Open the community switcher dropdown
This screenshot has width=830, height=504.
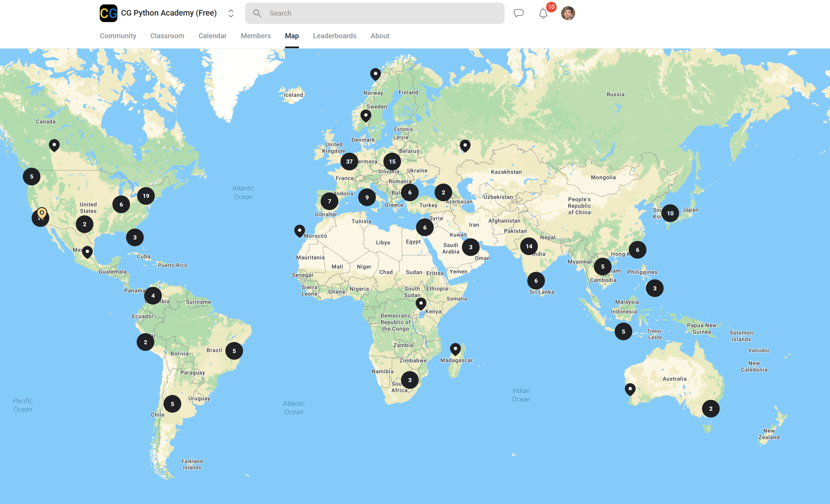[x=231, y=13]
